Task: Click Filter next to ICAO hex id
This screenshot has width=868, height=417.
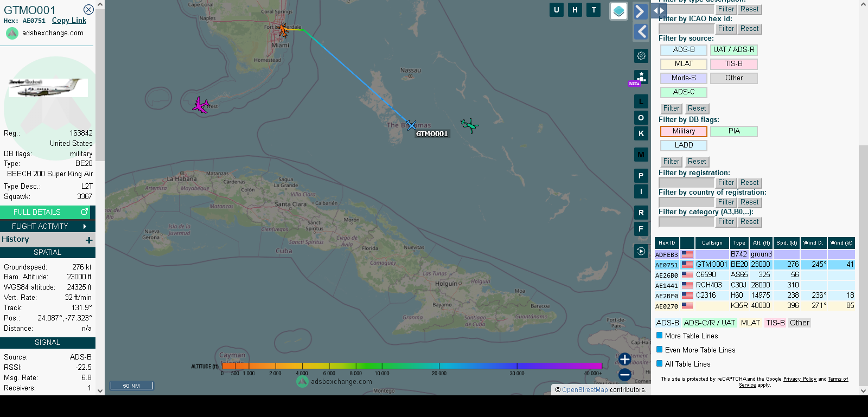Action: [x=726, y=29]
